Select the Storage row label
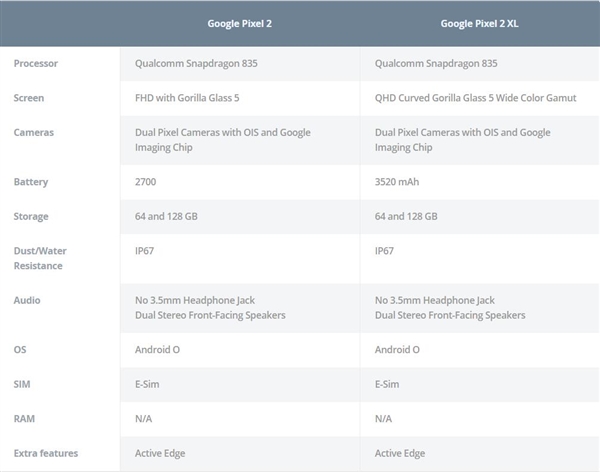Viewport: 600px width, 472px height. (x=32, y=216)
